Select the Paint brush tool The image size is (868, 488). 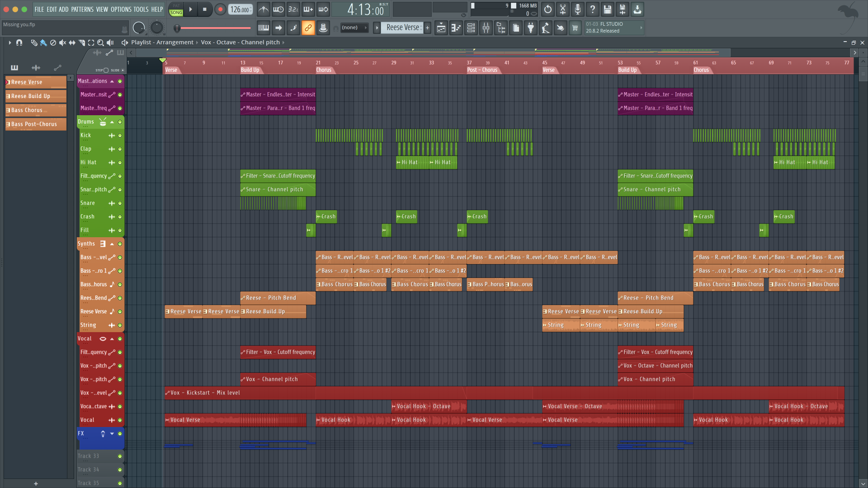(x=43, y=42)
